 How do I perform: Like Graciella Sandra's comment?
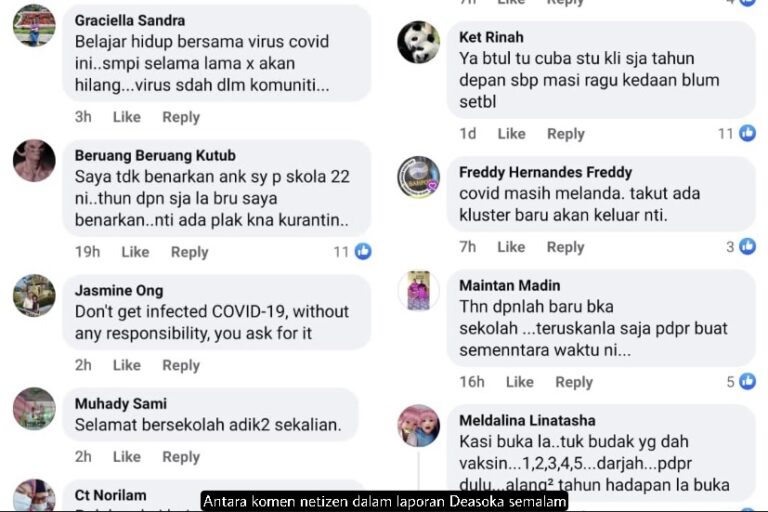point(127,117)
